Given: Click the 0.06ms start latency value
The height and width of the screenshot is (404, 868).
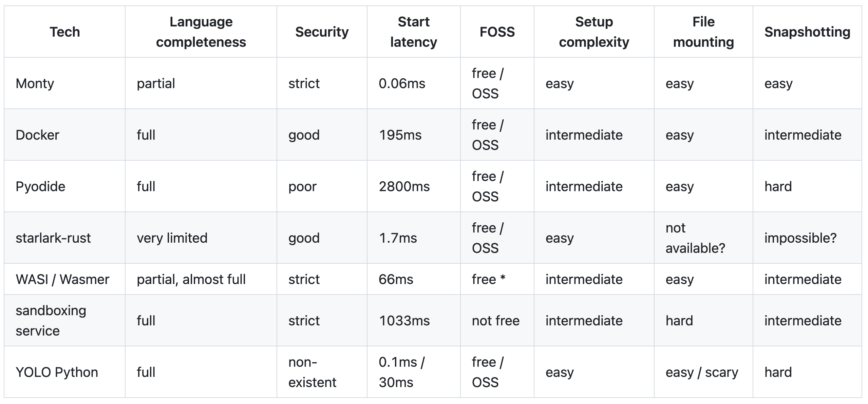Looking at the screenshot, I should point(402,83).
